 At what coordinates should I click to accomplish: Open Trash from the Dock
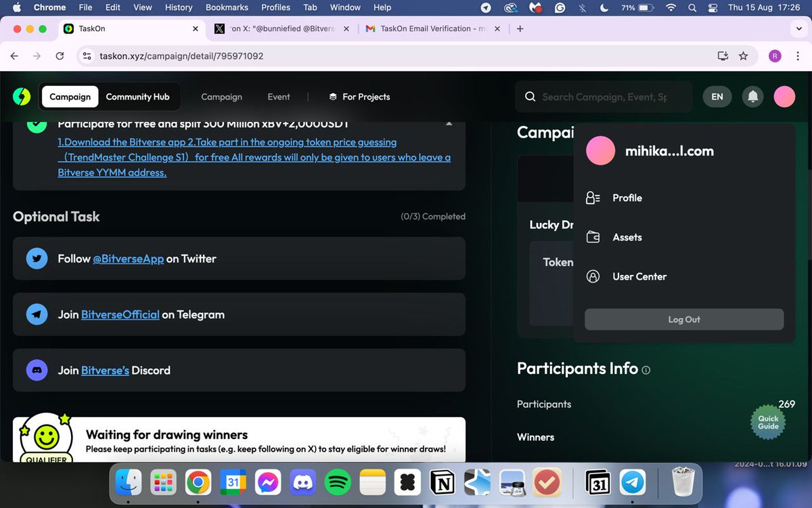(x=683, y=483)
